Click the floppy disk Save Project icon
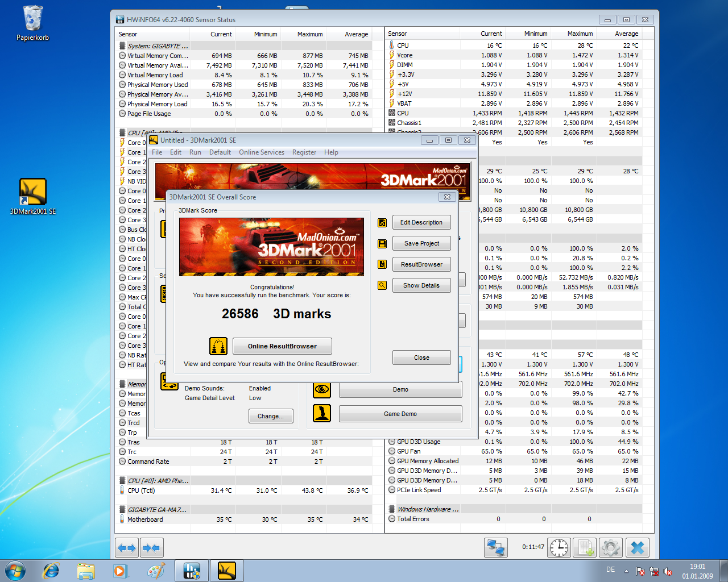 (382, 243)
